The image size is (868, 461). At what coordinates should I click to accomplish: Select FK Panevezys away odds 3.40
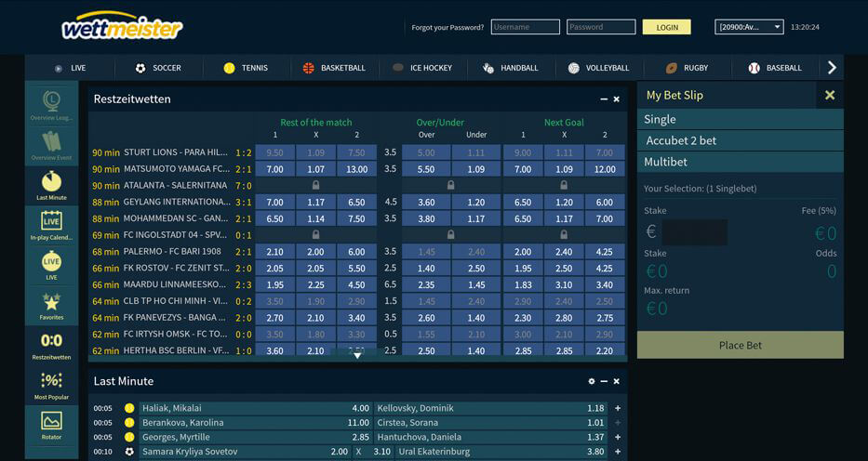(357, 319)
